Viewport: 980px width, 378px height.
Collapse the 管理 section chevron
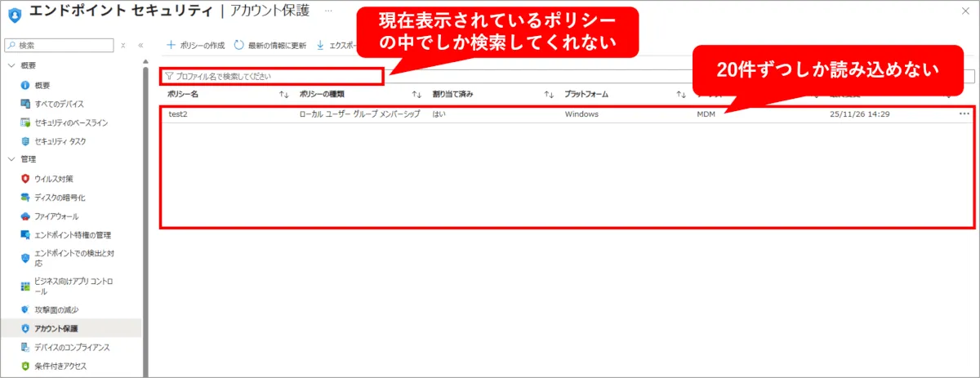[11, 158]
